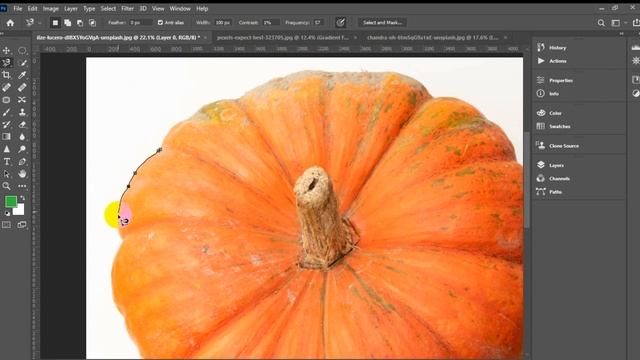
Task: Toggle tablet pressure for pen width
Action: 340,23
